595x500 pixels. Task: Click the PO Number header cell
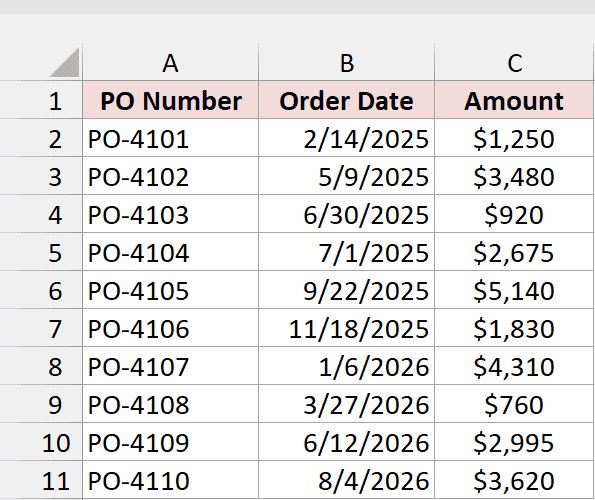click(170, 100)
